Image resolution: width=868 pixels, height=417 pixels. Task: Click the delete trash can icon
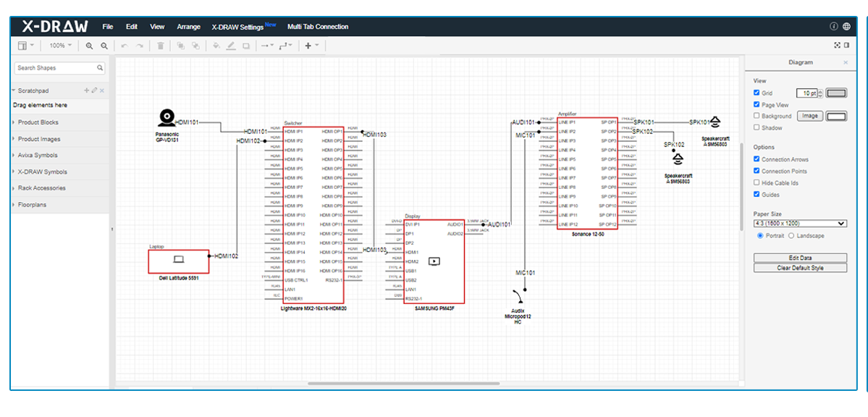[x=160, y=46]
